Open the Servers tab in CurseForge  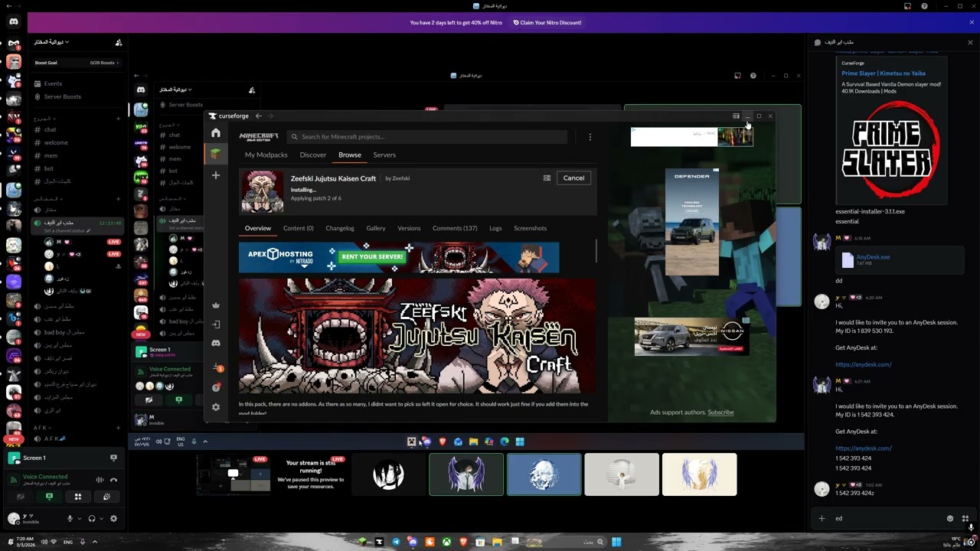tap(384, 155)
